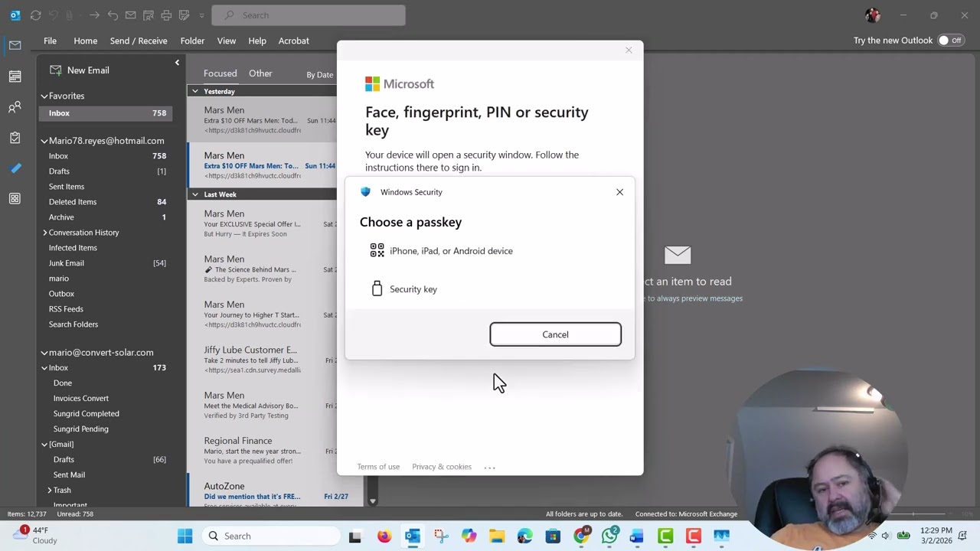
Task: Open the Privacy & cookies link
Action: tap(442, 467)
